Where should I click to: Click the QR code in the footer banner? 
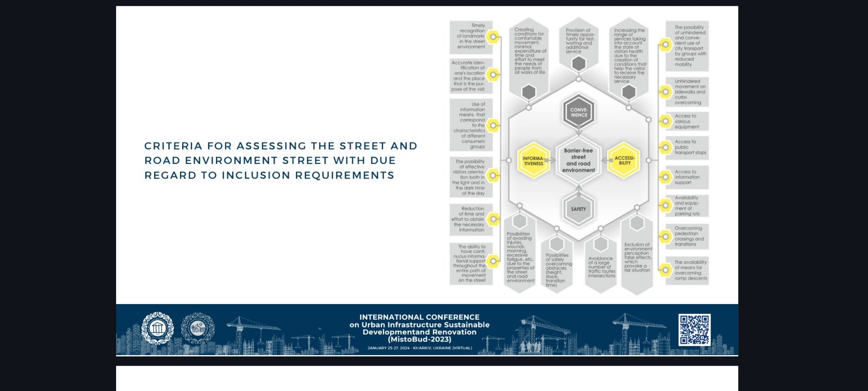(694, 330)
